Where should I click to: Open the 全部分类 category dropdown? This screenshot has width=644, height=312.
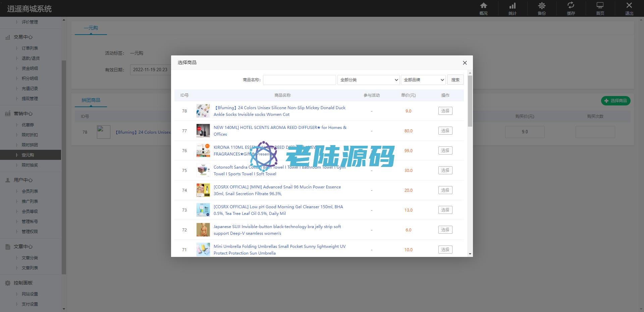tap(368, 80)
